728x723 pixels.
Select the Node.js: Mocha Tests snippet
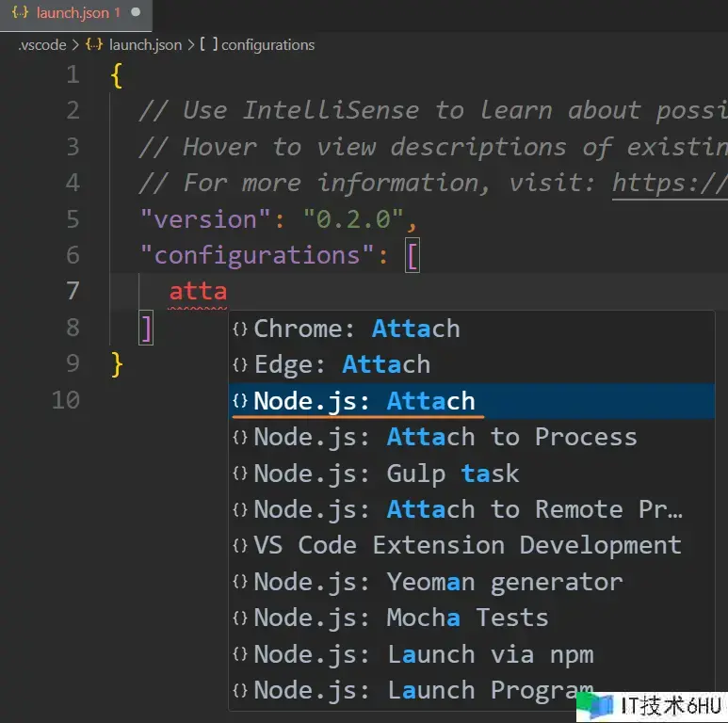[401, 619]
